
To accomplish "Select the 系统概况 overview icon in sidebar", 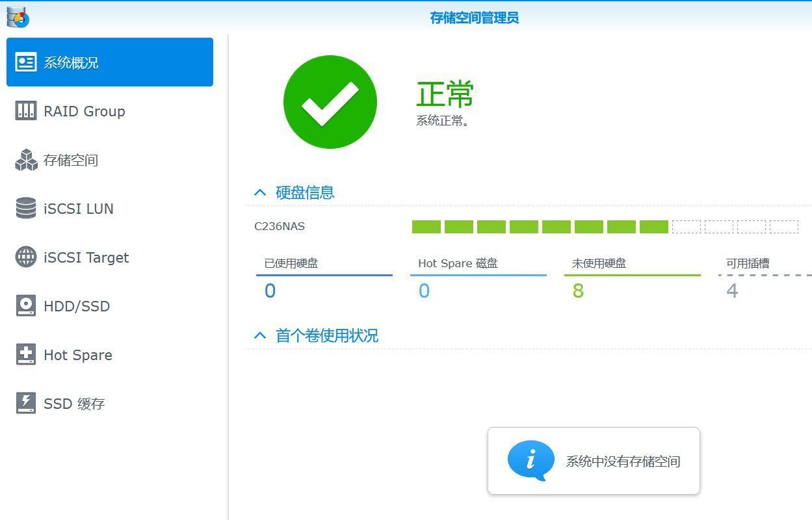I will click(25, 61).
